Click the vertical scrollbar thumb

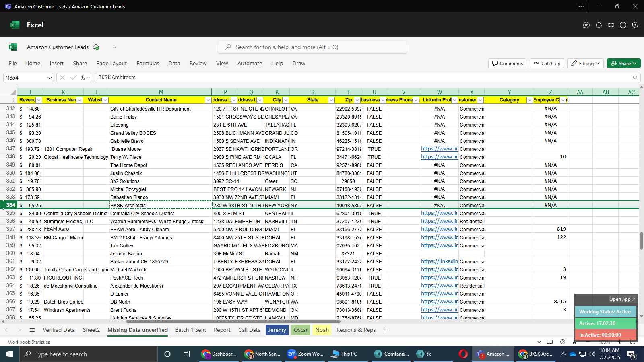641,241
